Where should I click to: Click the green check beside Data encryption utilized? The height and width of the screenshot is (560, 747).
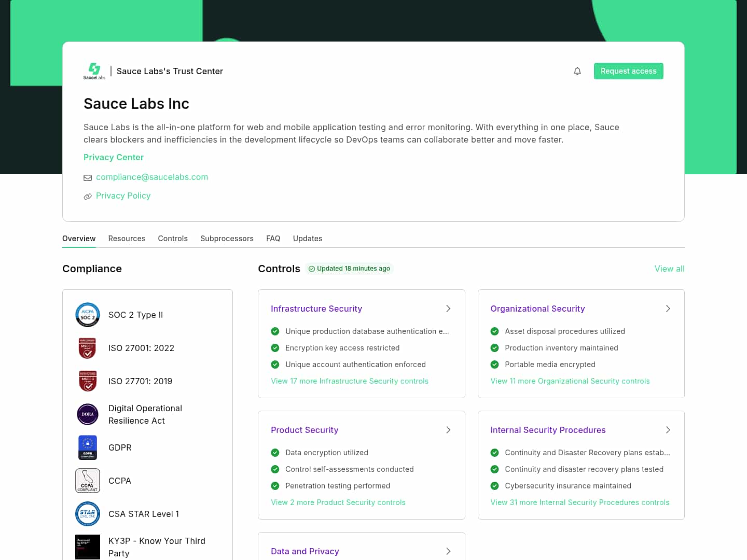pyautogui.click(x=275, y=453)
